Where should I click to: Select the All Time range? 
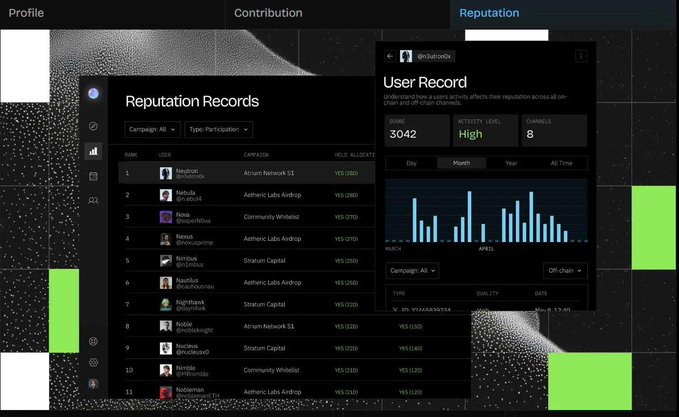tap(561, 163)
